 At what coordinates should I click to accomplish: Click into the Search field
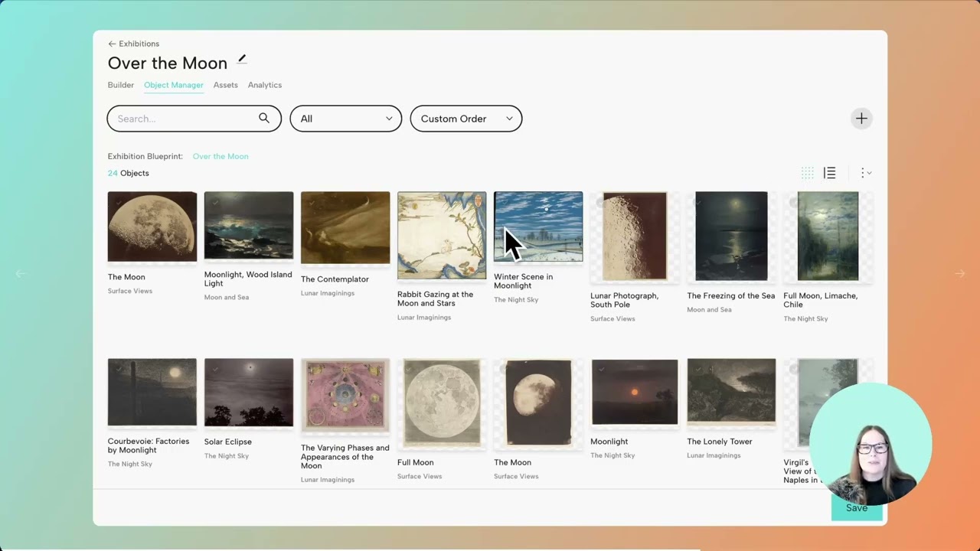coord(194,119)
